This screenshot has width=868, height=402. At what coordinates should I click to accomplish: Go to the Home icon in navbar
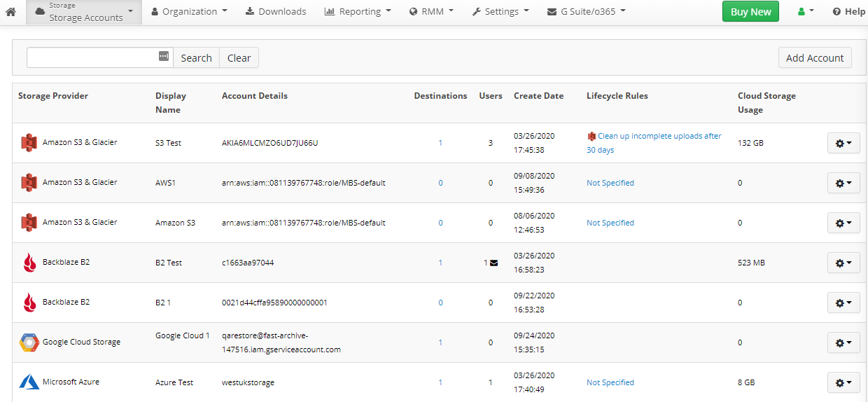click(10, 12)
